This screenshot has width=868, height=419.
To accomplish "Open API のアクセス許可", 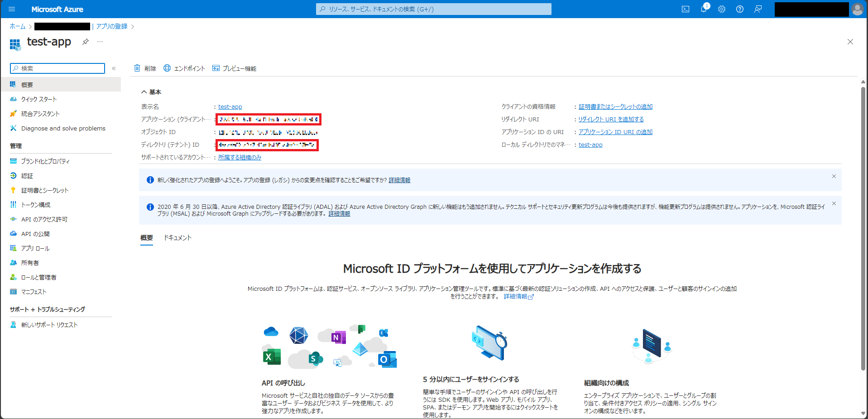I will [x=44, y=219].
